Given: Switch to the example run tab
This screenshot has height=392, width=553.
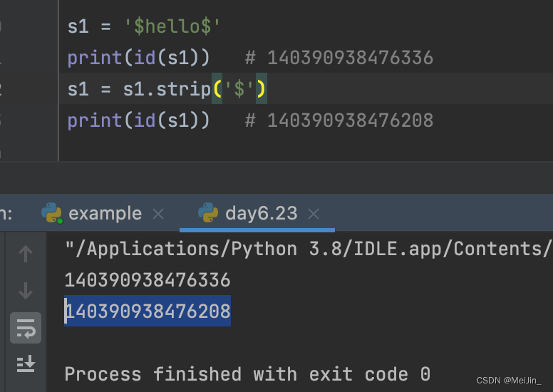Looking at the screenshot, I should point(105,214).
